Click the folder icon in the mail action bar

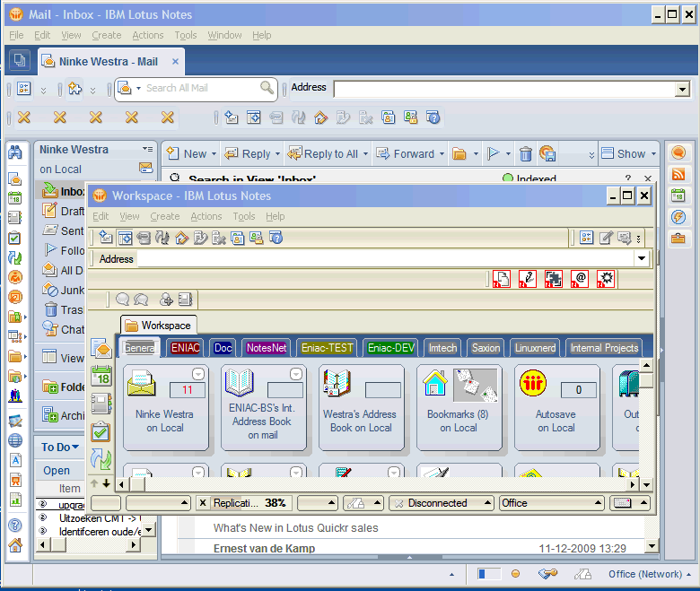coord(459,154)
